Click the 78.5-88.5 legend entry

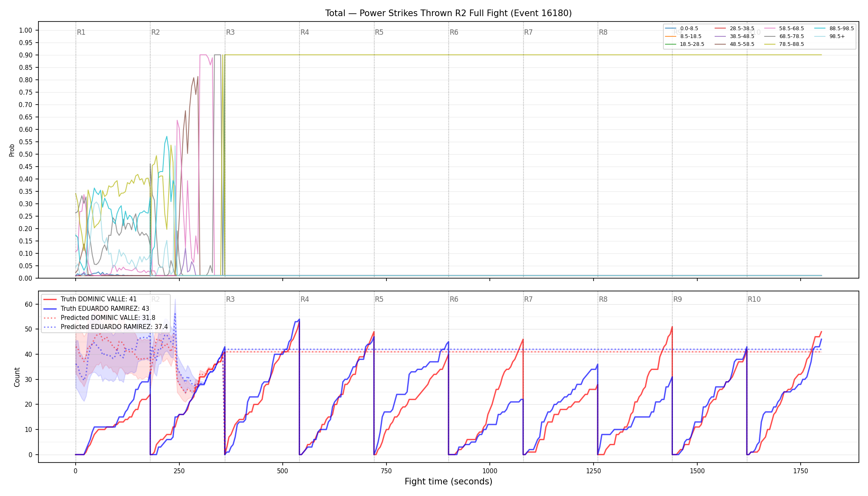point(784,44)
